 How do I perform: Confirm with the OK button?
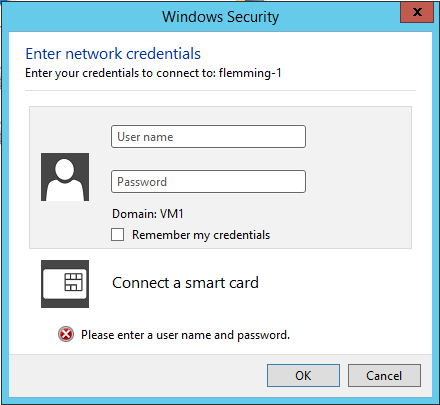(x=303, y=376)
